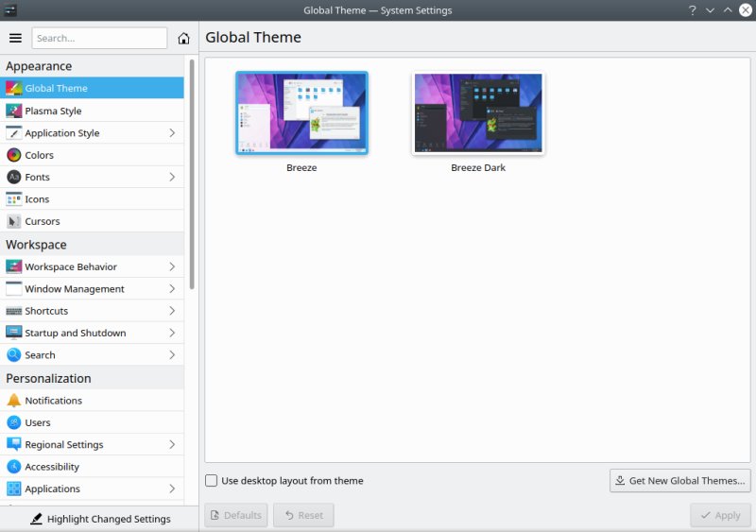Click the System Settings title bar app icon
This screenshot has width=756, height=532.
(x=9, y=10)
